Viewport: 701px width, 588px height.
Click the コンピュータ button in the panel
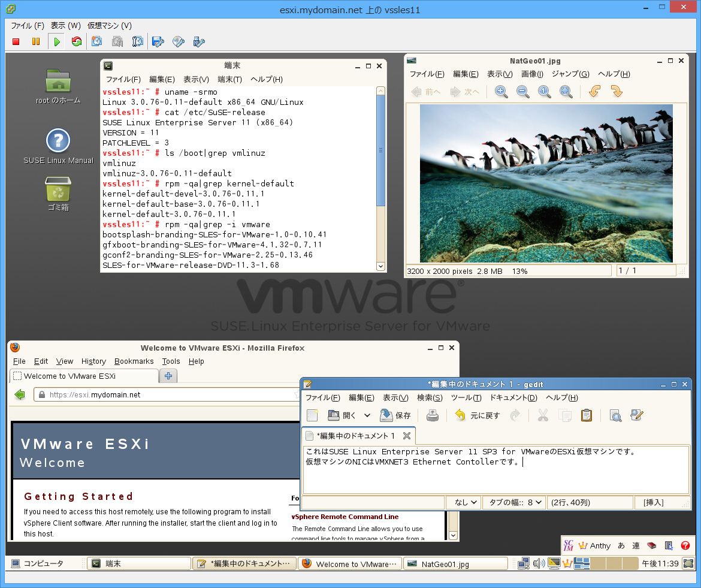coord(37,563)
